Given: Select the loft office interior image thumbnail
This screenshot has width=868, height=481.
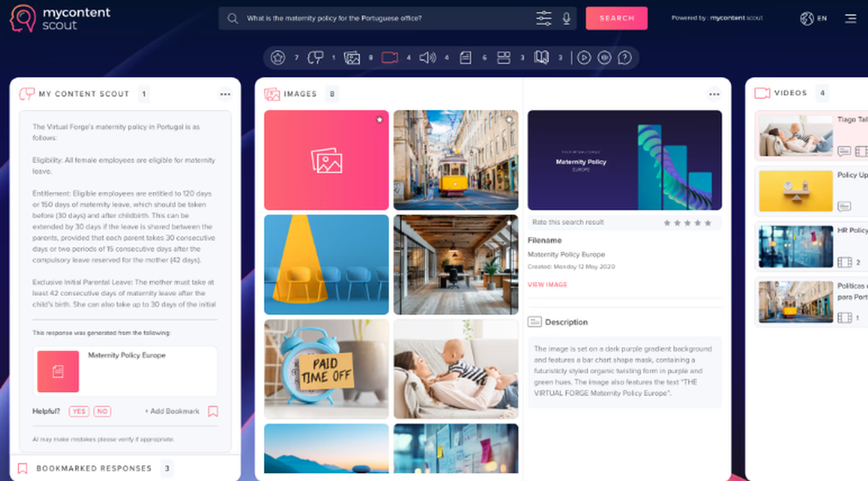Looking at the screenshot, I should click(456, 265).
